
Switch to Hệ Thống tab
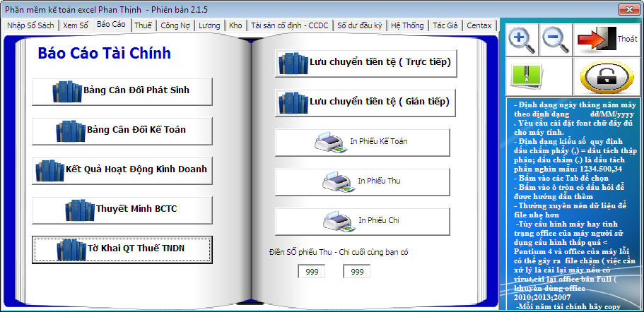pyautogui.click(x=407, y=25)
